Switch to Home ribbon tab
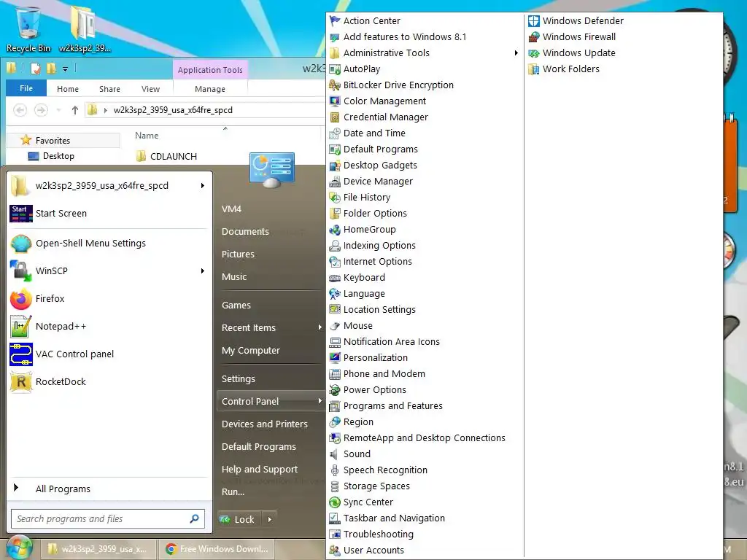Viewport: 747px width, 560px height. (68, 89)
